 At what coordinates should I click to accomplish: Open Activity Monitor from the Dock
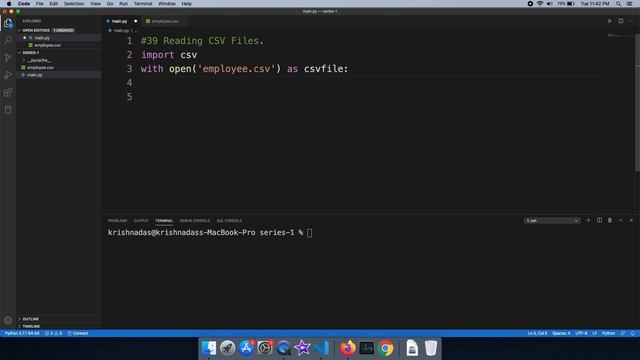pos(367,348)
